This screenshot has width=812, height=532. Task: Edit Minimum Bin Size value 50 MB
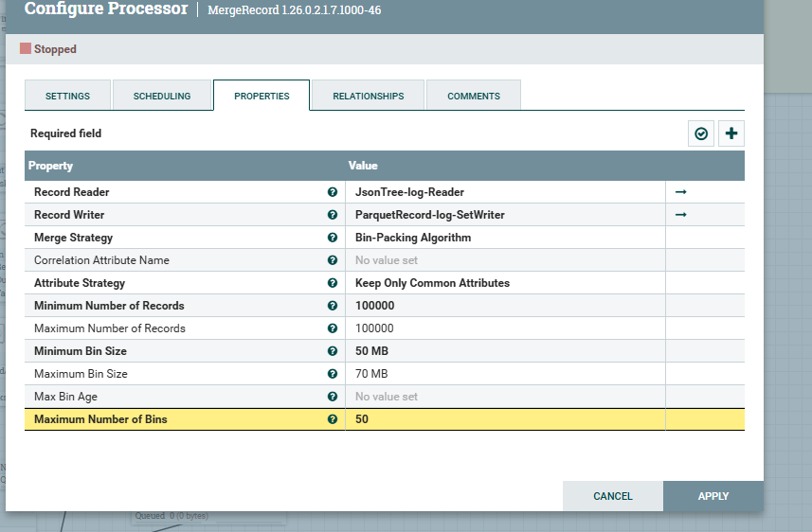[505, 351]
